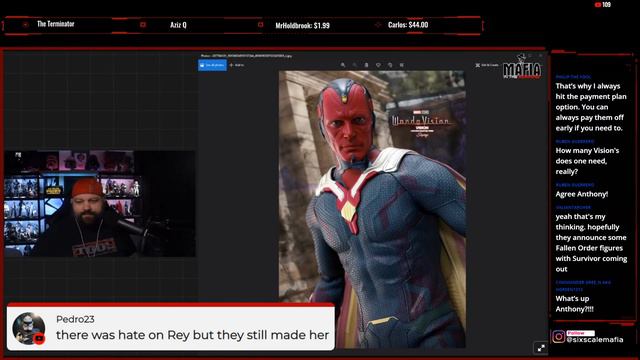The width and height of the screenshot is (640, 360).
Task: Click the Agree Anthony! chat message
Action: [x=582, y=194]
